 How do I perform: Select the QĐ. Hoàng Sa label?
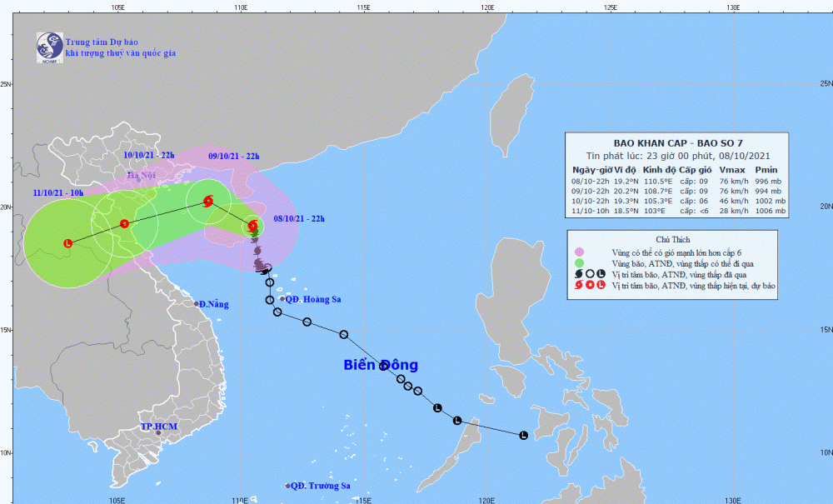(x=312, y=300)
